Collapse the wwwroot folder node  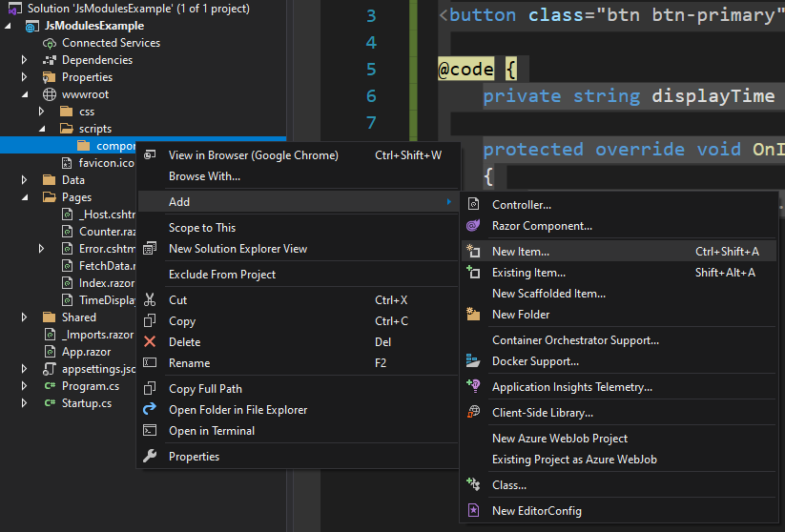pyautogui.click(x=25, y=94)
